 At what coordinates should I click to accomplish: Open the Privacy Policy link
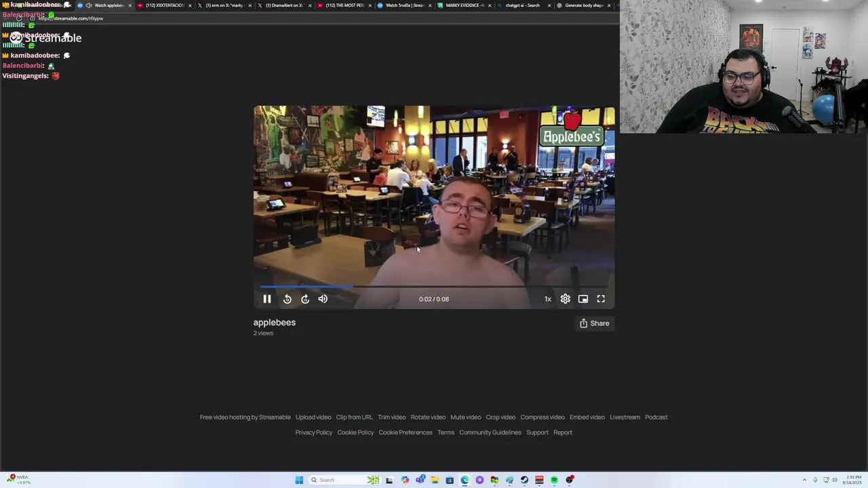pyautogui.click(x=314, y=432)
